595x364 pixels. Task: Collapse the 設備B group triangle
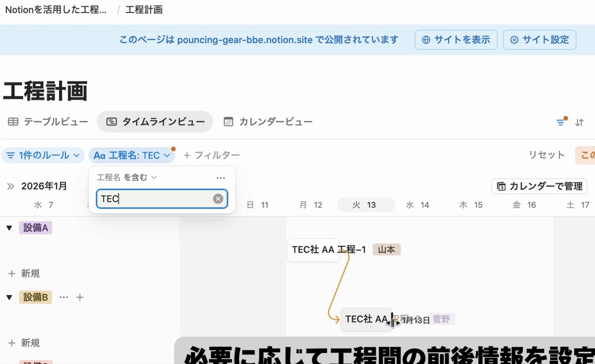[x=9, y=297]
